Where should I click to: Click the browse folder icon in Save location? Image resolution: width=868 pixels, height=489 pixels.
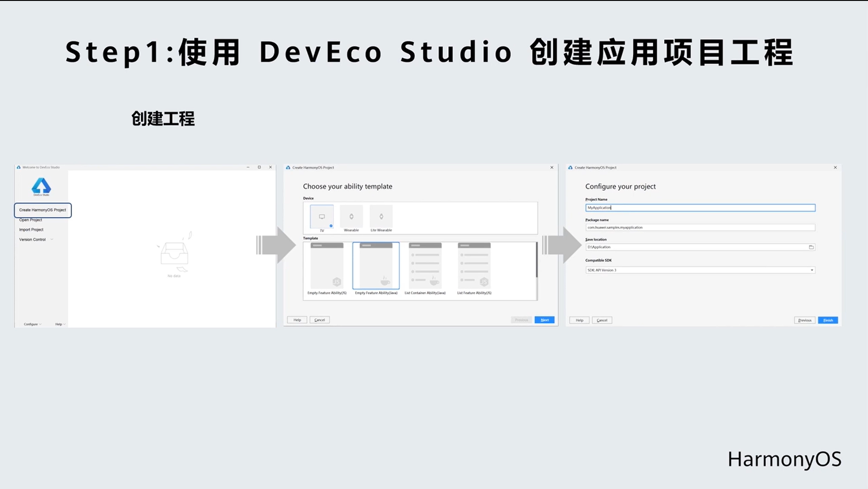tap(811, 247)
